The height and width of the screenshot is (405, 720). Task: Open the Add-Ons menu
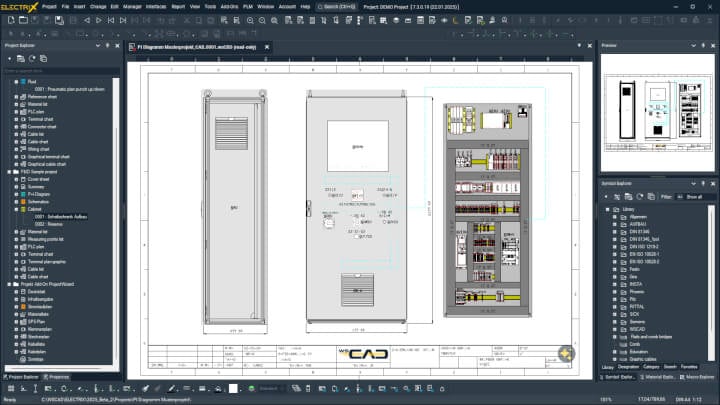229,6
